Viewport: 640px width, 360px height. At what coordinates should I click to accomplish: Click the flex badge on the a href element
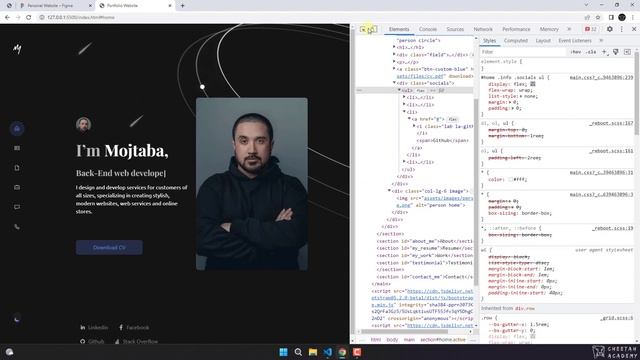coord(452,120)
